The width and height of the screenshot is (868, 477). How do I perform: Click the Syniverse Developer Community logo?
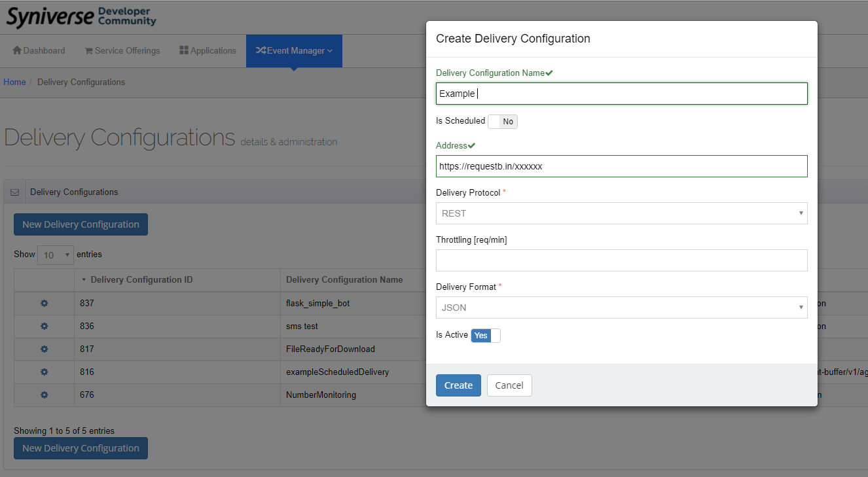coord(81,17)
